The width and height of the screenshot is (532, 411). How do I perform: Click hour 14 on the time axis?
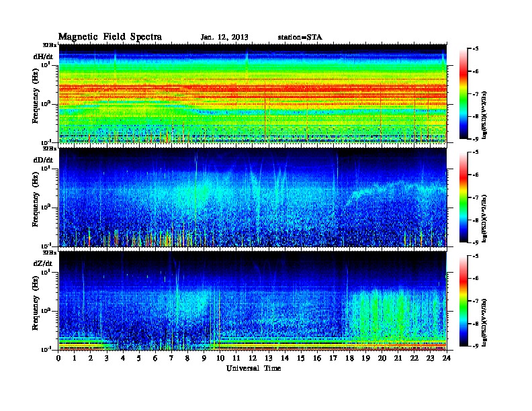point(285,358)
